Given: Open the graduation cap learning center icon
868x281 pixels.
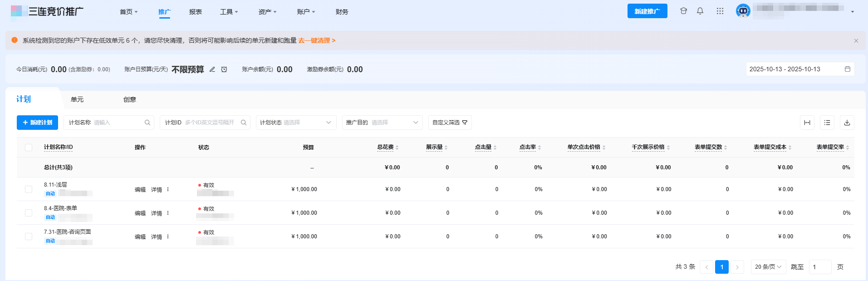Looking at the screenshot, I should click(x=683, y=11).
